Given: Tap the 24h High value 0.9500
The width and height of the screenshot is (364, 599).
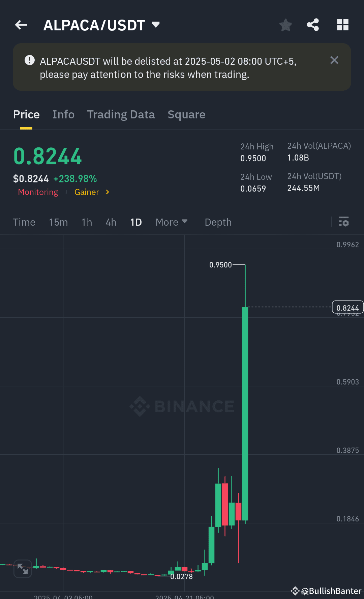Looking at the screenshot, I should [x=253, y=158].
